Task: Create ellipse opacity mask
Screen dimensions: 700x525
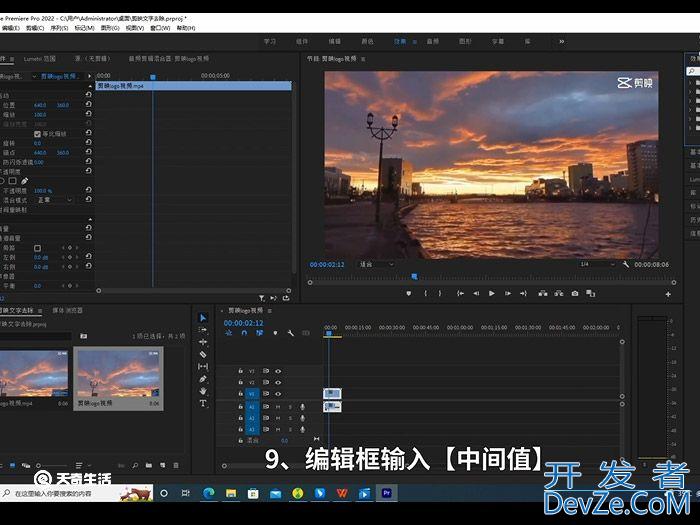Action: click(x=2, y=181)
